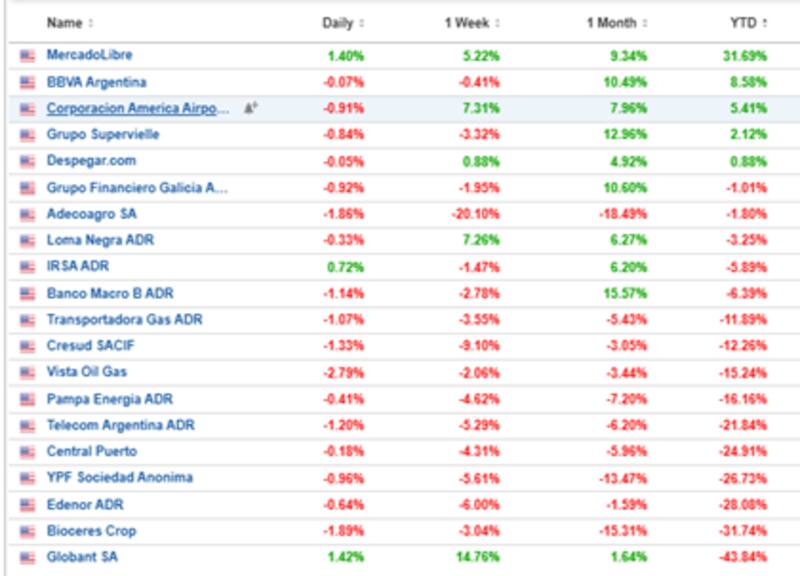
Task: Click the US flag icon next to MercadoLibre
Action: pyautogui.click(x=27, y=55)
